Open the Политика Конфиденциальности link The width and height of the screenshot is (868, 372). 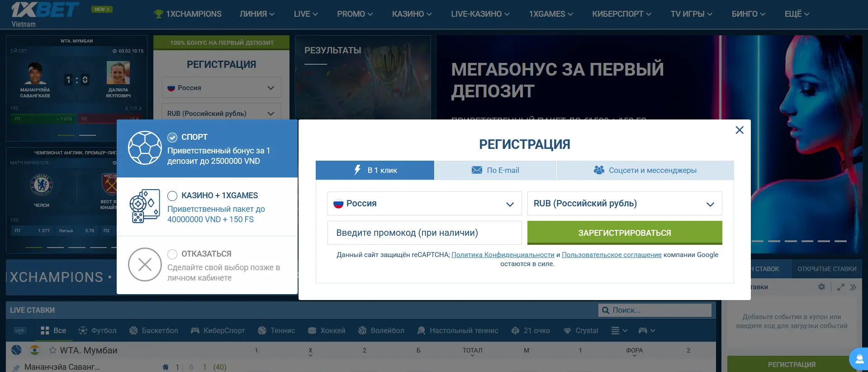point(503,255)
